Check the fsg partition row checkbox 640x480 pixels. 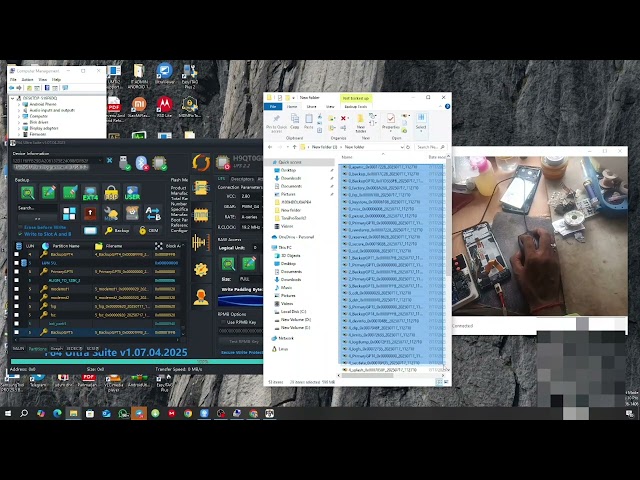16,306
